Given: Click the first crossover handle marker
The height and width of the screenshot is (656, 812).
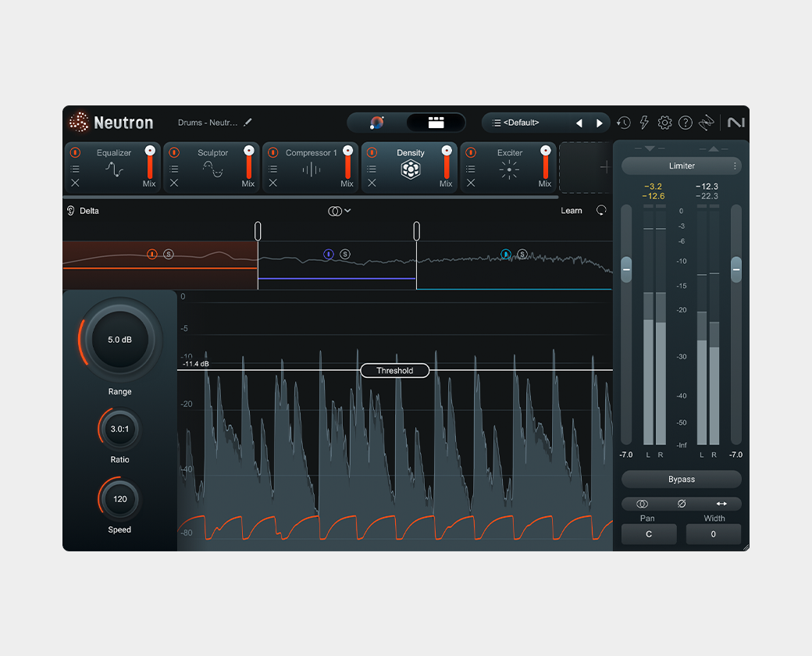Looking at the screenshot, I should tap(258, 230).
